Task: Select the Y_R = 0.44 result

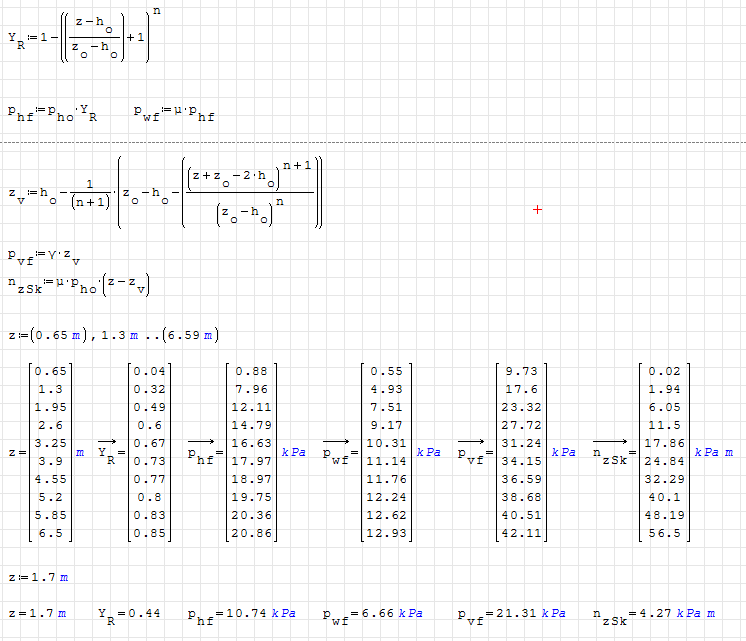Action: [x=129, y=613]
